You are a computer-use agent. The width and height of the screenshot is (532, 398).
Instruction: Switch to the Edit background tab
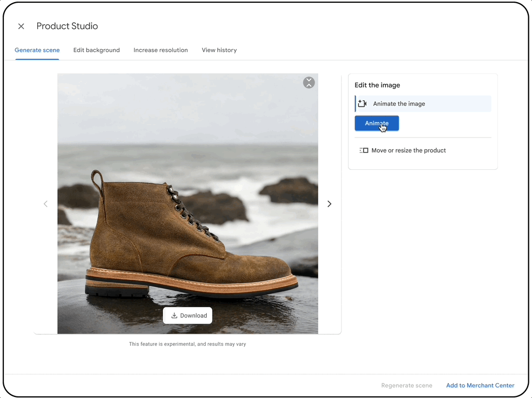coord(96,50)
